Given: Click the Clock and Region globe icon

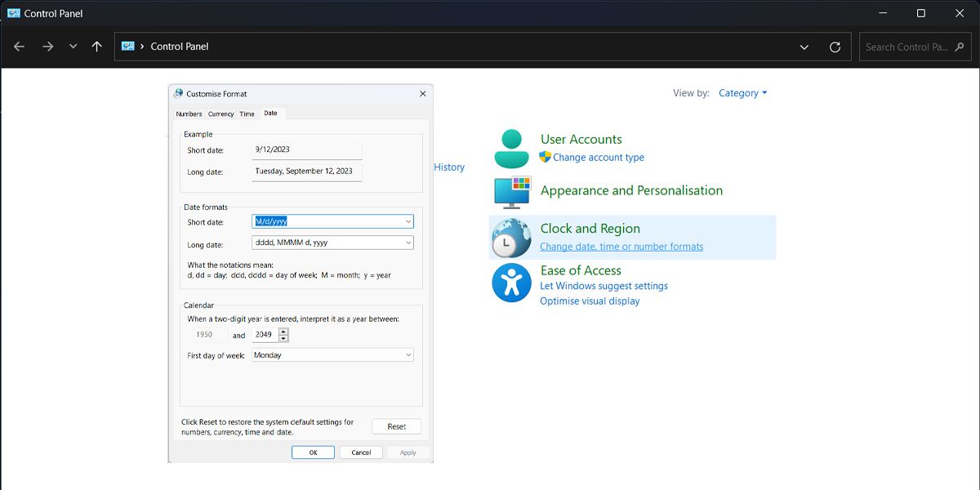Looking at the screenshot, I should tap(512, 238).
